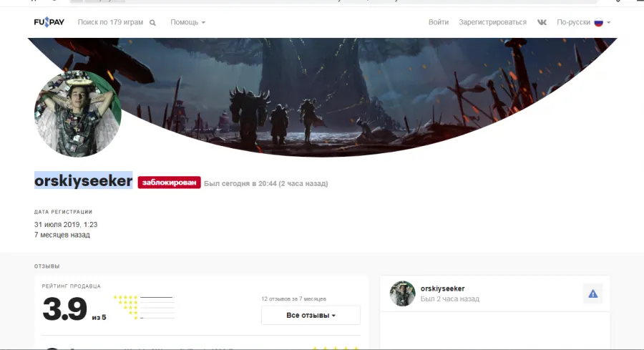Open the Все отзывы filter dropdown
Screen dimensions: 644x350
point(311,315)
